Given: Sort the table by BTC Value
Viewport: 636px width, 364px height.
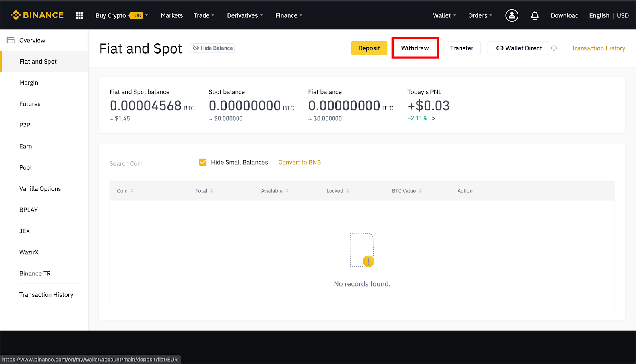Looking at the screenshot, I should 421,191.
